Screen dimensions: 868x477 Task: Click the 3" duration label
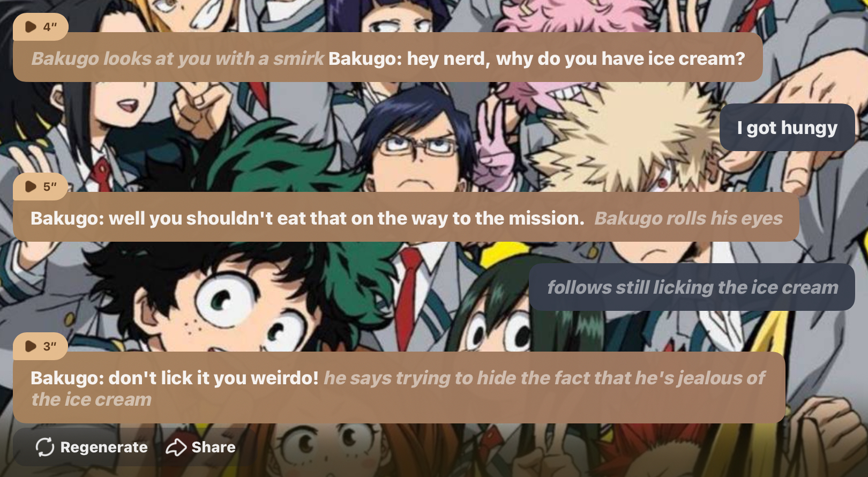point(50,346)
